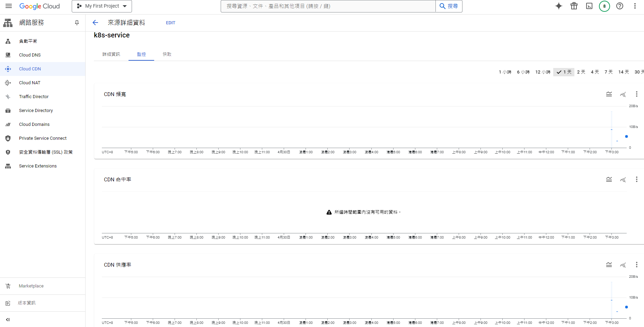Screen dimensions: 644x327
Task: Expand the My First Project selector
Action: pos(102,6)
